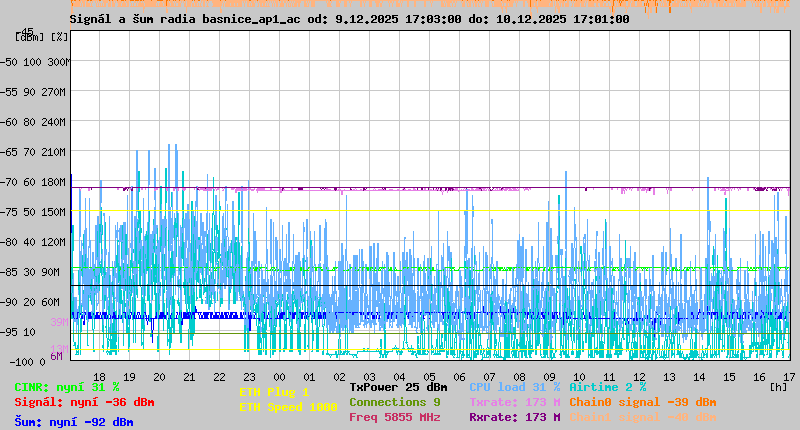Click the TxPower 25 dBm label
Viewport: 800px width, 430px height.
point(398,387)
